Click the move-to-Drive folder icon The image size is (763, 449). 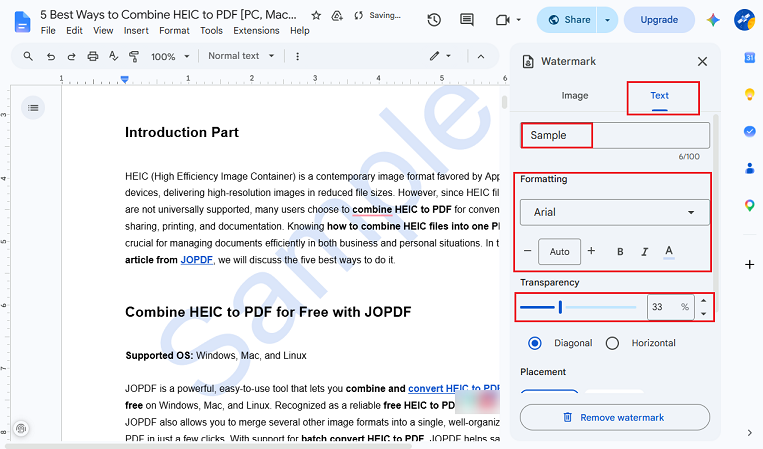(337, 16)
